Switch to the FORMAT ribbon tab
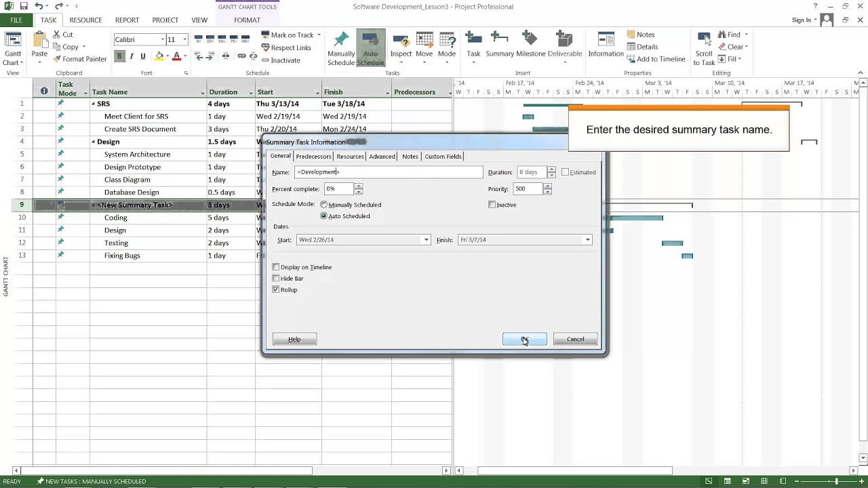This screenshot has height=488, width=868. 247,20
